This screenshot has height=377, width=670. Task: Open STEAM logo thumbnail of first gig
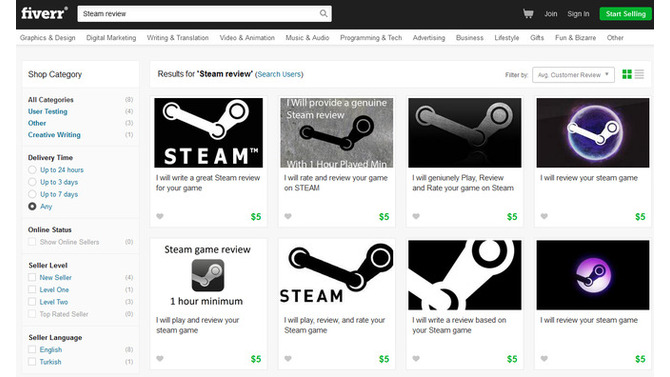(209, 133)
